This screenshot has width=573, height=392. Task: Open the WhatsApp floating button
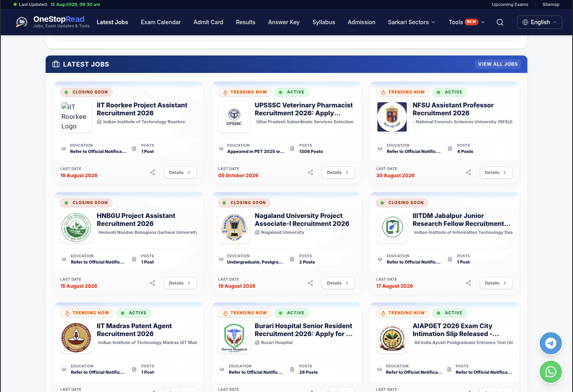coord(551,372)
